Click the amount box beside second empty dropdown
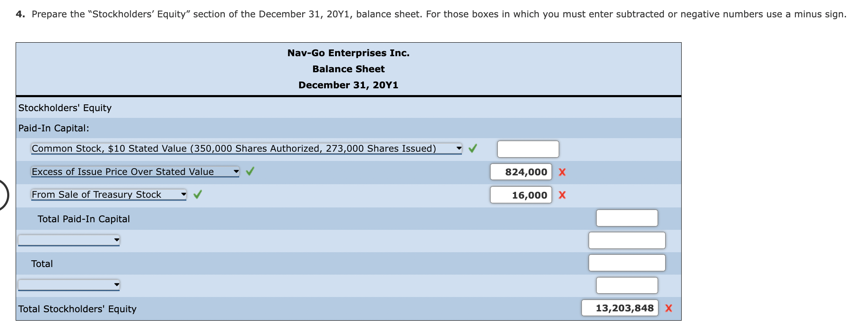This screenshot has width=868, height=327. (x=627, y=285)
